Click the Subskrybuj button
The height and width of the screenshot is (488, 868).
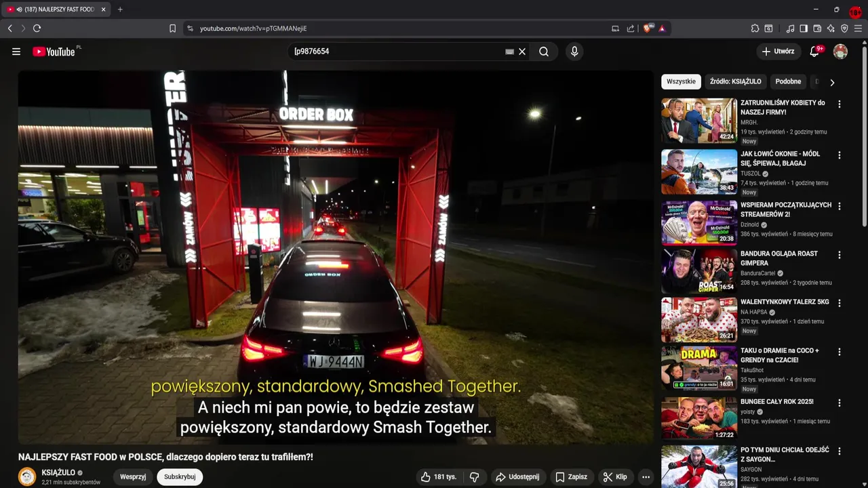tap(180, 477)
